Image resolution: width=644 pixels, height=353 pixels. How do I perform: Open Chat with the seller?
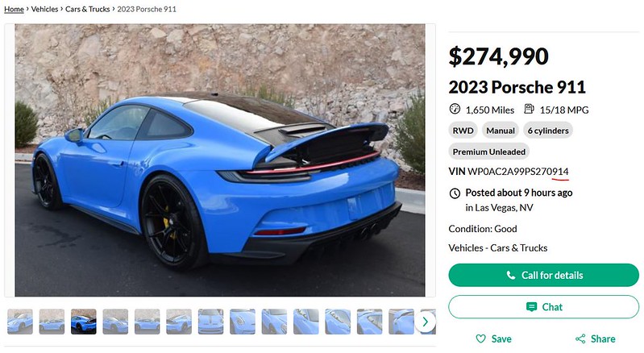[543, 306]
